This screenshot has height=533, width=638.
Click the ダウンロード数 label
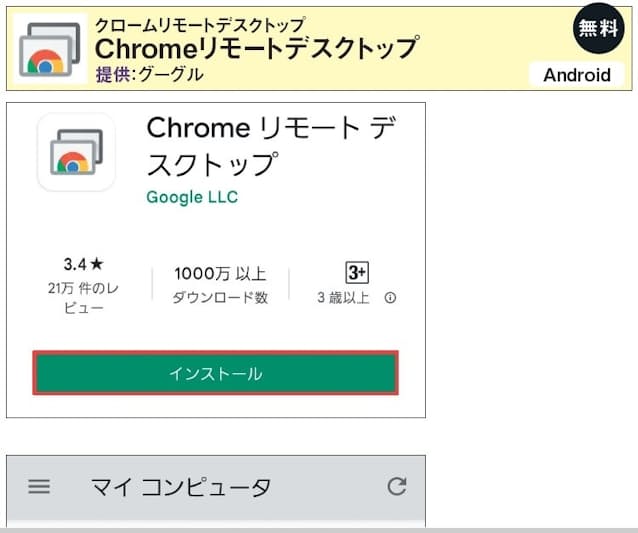pyautogui.click(x=220, y=298)
